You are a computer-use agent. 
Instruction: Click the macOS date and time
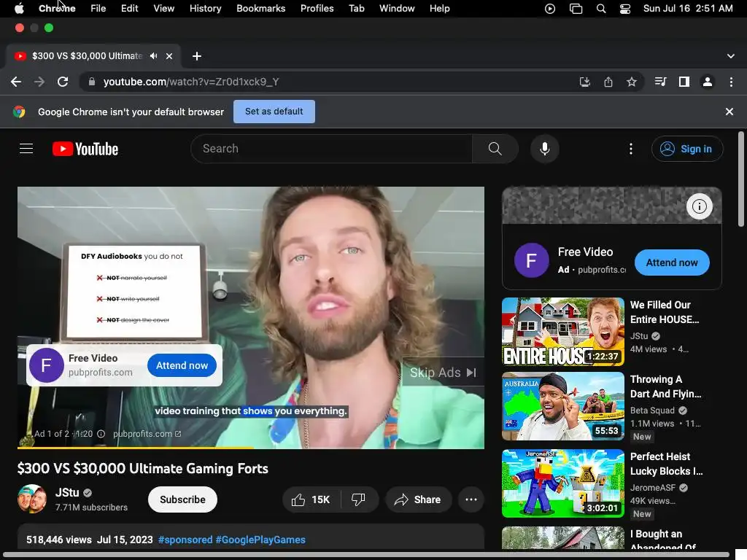[x=688, y=9]
